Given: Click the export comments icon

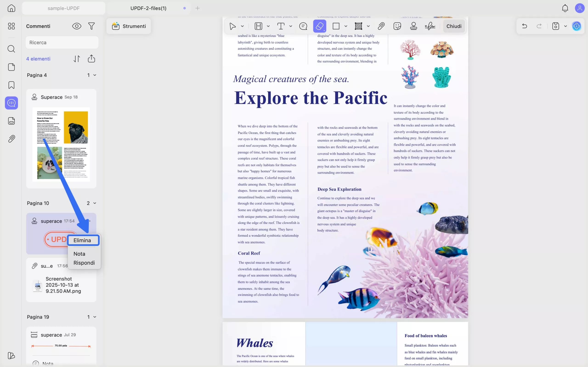Looking at the screenshot, I should pyautogui.click(x=91, y=59).
